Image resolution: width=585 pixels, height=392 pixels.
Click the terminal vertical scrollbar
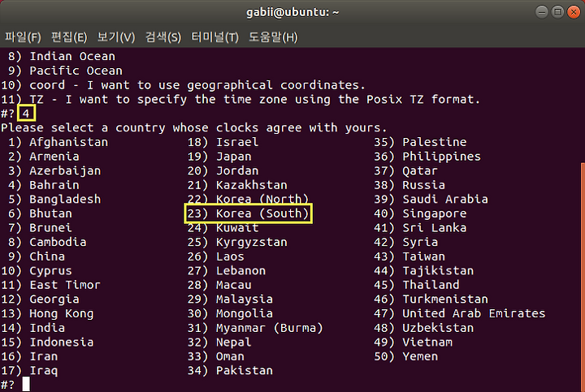[583, 277]
